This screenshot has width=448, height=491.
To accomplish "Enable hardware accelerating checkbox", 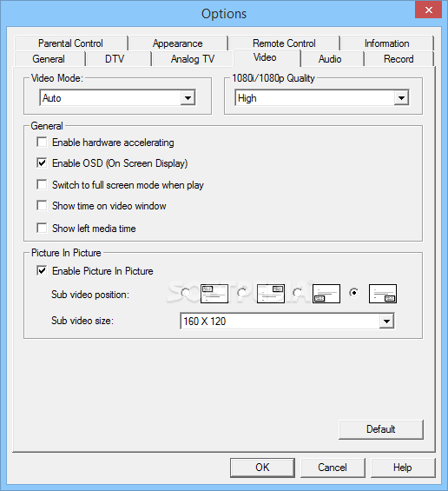I will tap(42, 142).
